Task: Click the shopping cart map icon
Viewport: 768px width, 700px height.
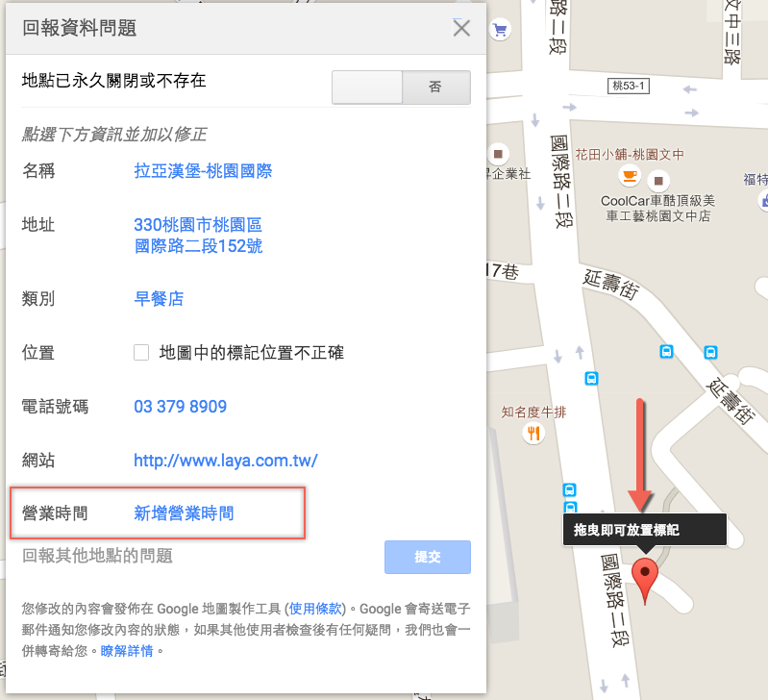Action: click(x=500, y=30)
